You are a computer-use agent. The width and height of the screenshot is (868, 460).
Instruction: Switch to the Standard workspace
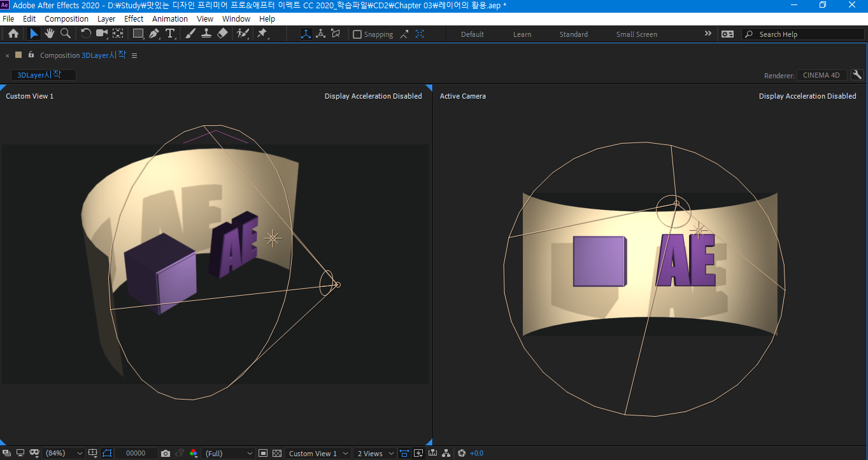[x=574, y=34]
